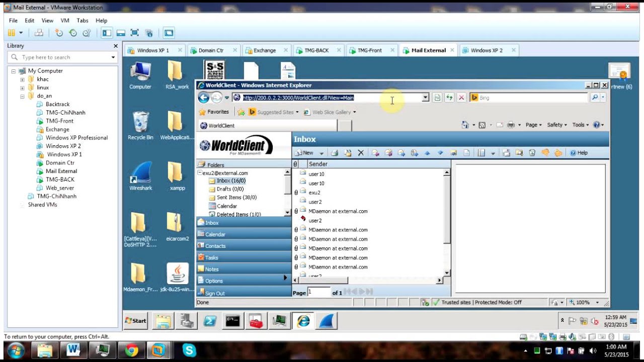
Task: Click the WorldClient search messages toolbar icon
Action: [x=519, y=153]
